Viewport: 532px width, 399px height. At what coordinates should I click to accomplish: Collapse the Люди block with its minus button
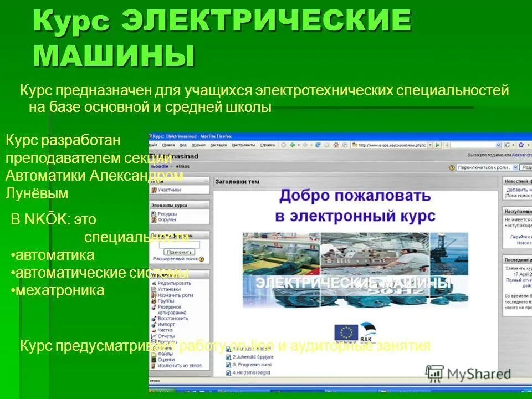(206, 182)
